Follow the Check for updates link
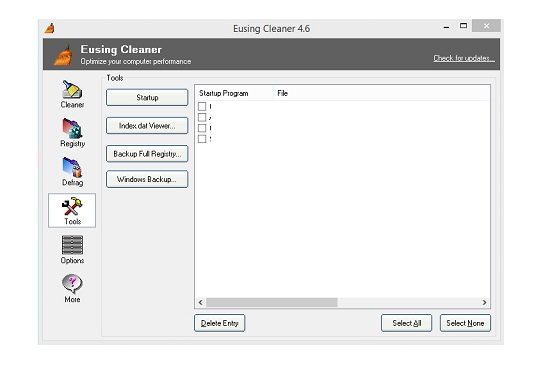The image size is (550, 382). 464,58
